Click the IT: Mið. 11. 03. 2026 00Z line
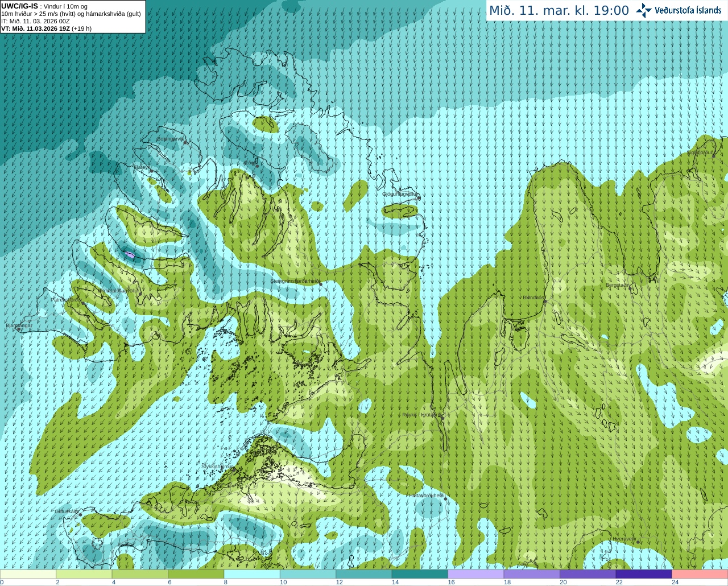The width and height of the screenshot is (728, 586). [x=35, y=21]
